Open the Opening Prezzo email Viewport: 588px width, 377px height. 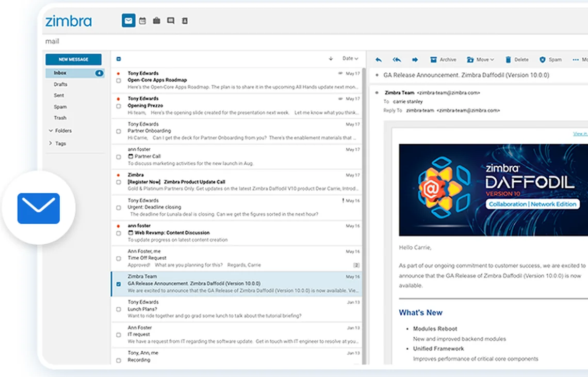pos(237,105)
